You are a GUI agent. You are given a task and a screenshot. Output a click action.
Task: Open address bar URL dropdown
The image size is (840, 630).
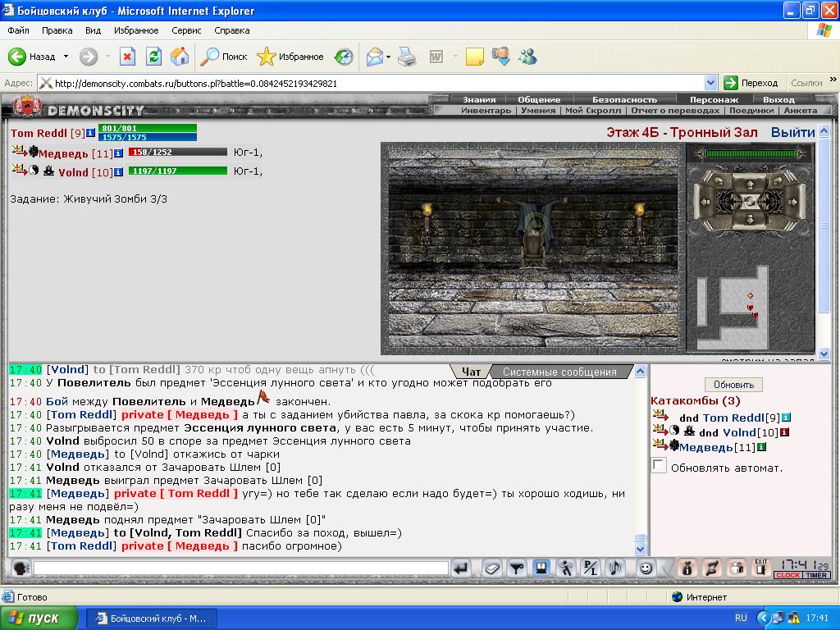coord(711,83)
